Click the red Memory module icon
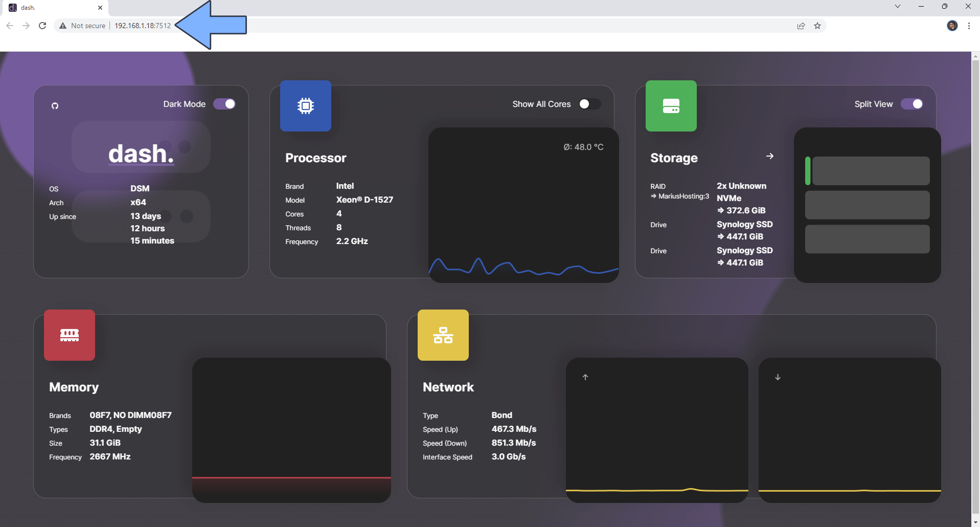This screenshot has width=980, height=527. point(70,335)
